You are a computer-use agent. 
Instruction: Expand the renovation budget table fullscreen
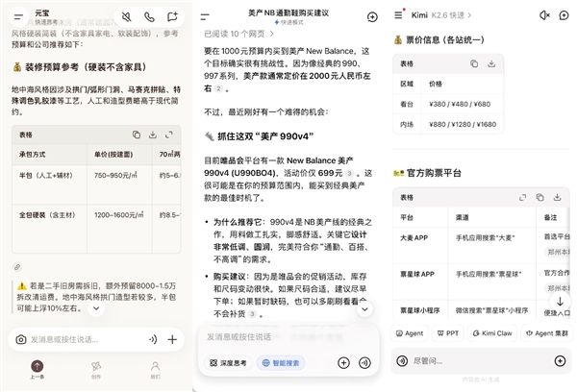pyautogui.click(x=169, y=135)
